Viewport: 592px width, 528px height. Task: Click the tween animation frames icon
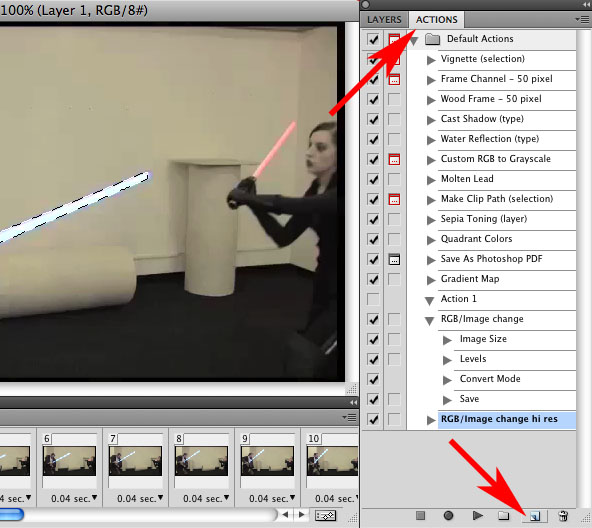pos(325,515)
